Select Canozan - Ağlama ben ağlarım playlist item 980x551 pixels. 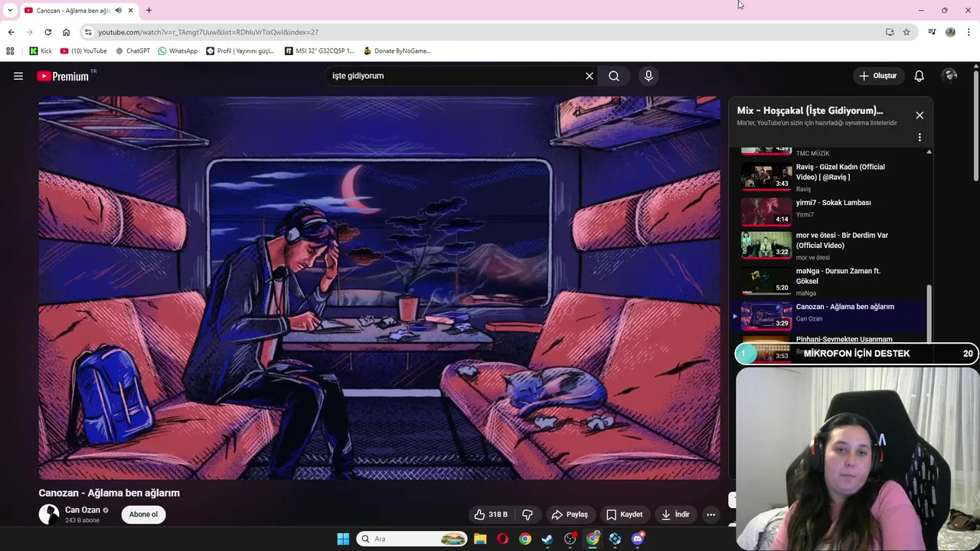[x=831, y=315]
